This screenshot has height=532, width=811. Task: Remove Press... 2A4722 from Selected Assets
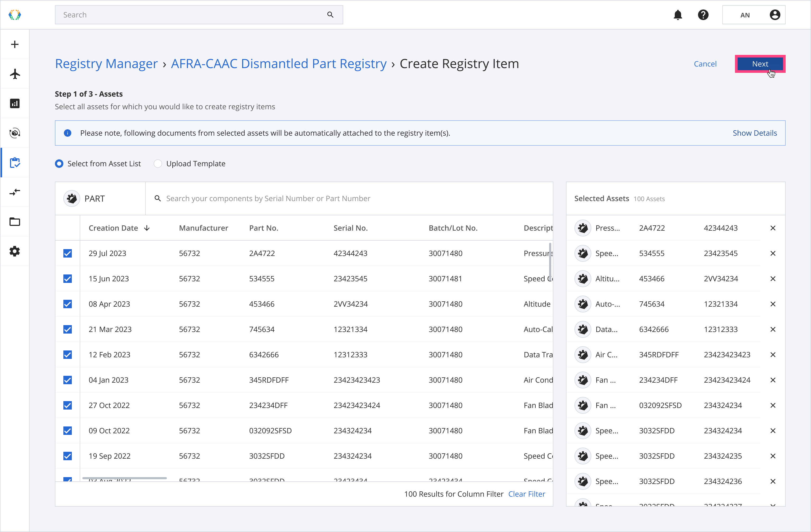pos(773,228)
